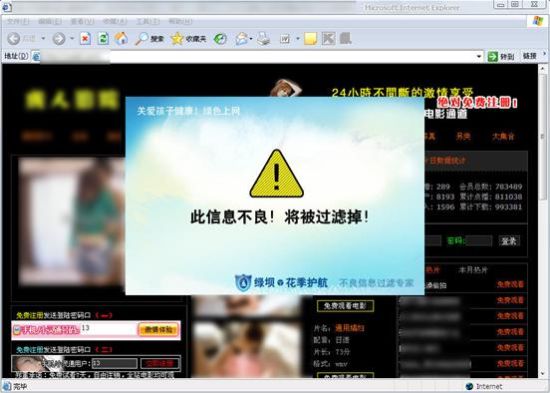Expand the Back button history dropdown arrow
Image resolution: width=550 pixels, height=393 pixels.
43,38
